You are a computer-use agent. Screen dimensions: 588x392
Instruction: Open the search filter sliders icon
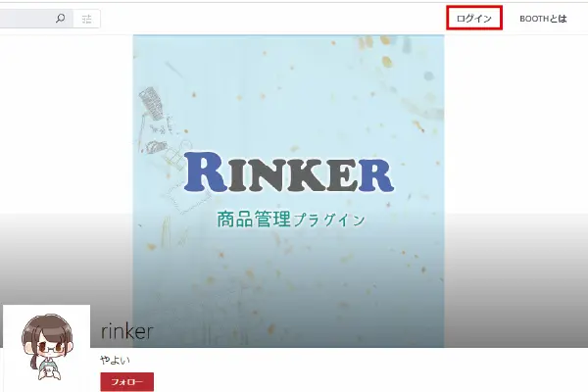click(x=86, y=19)
